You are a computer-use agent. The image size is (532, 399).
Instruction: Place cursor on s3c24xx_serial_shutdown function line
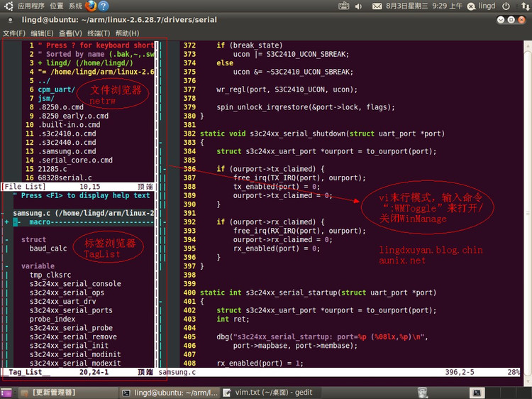(x=322, y=133)
